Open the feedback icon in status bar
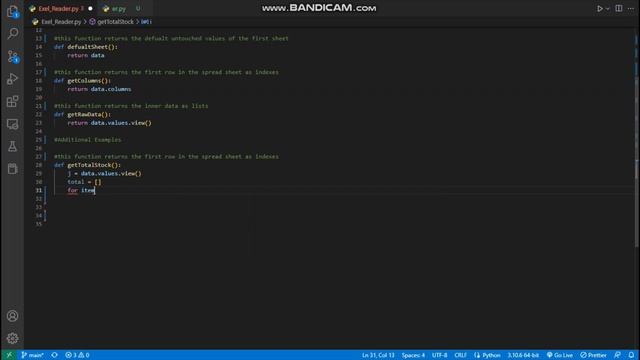 [x=618, y=355]
